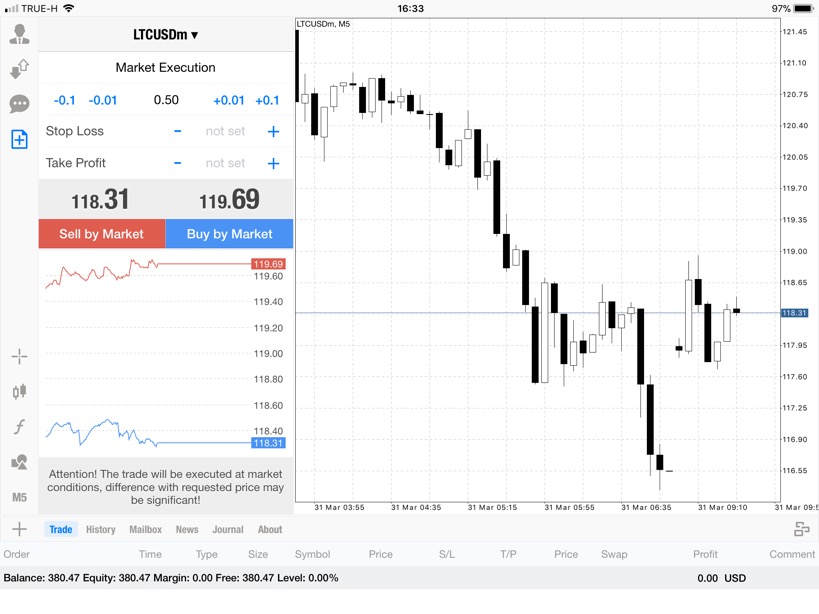Image resolution: width=819 pixels, height=614 pixels.
Task: Open the Market Execution order type selector
Action: 166,68
